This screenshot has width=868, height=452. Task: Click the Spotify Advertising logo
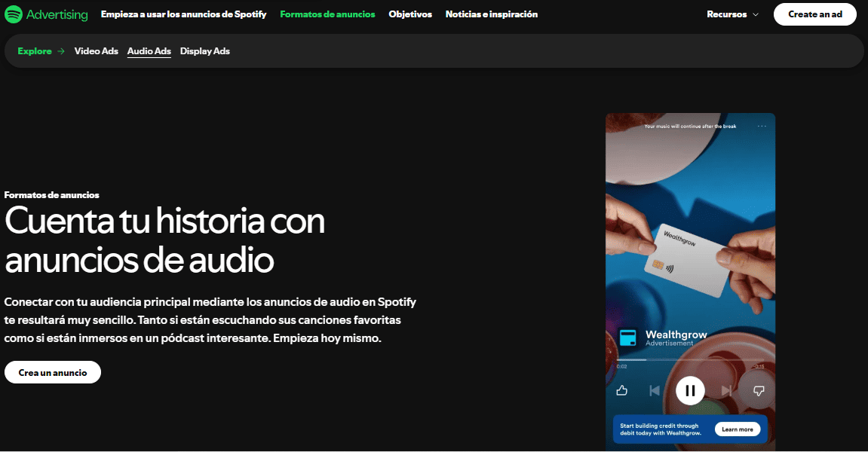[46, 14]
